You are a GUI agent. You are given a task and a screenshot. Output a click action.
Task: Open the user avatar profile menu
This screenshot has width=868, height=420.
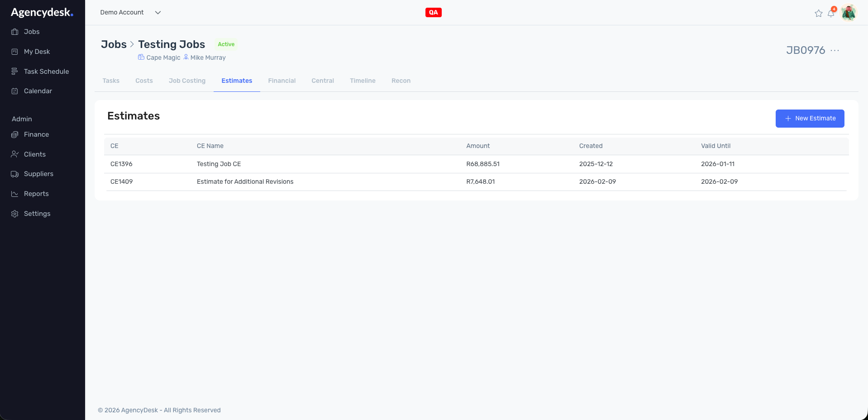click(x=849, y=13)
